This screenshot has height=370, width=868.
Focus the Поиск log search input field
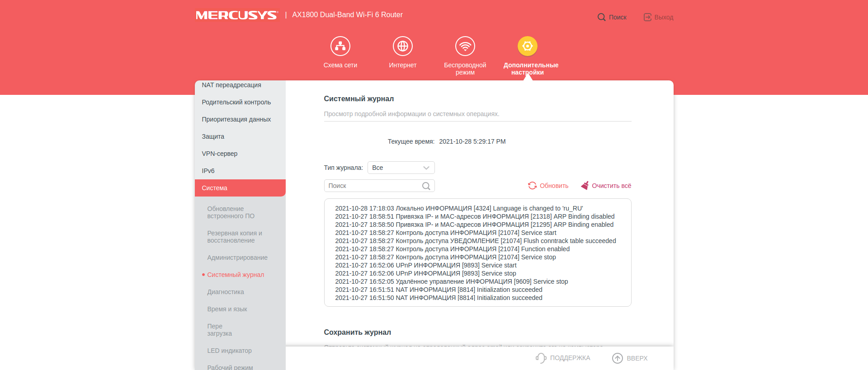pos(373,186)
